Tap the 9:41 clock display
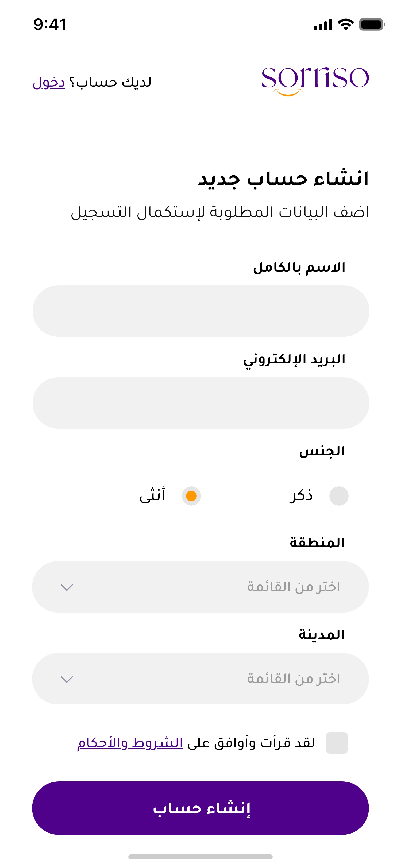Image resolution: width=401 pixels, height=868 pixels. [x=50, y=25]
